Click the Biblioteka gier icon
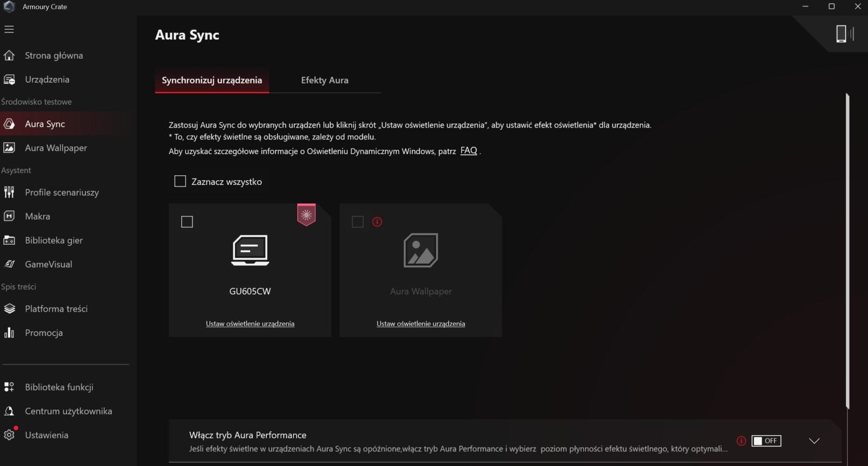The width and height of the screenshot is (868, 466). click(9, 240)
